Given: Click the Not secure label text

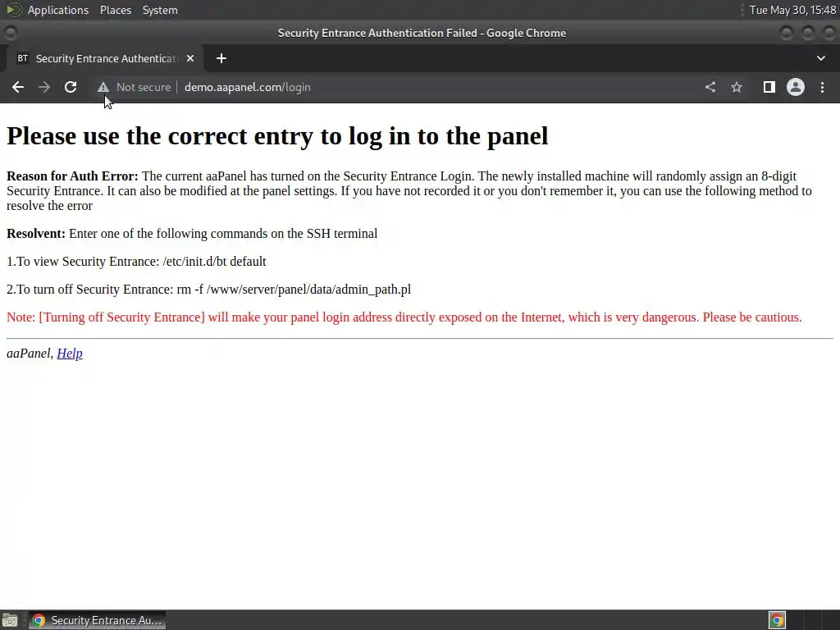Looking at the screenshot, I should [144, 87].
